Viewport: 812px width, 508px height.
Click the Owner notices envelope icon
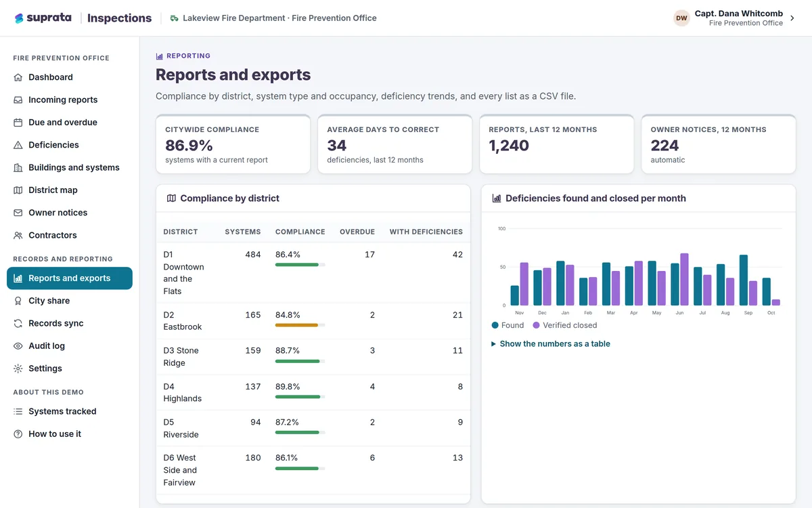click(18, 213)
